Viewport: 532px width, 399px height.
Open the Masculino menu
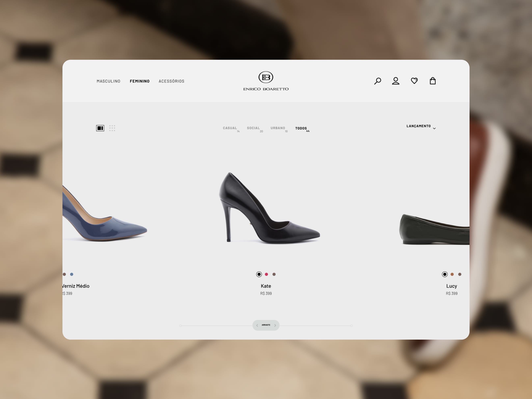coord(108,81)
